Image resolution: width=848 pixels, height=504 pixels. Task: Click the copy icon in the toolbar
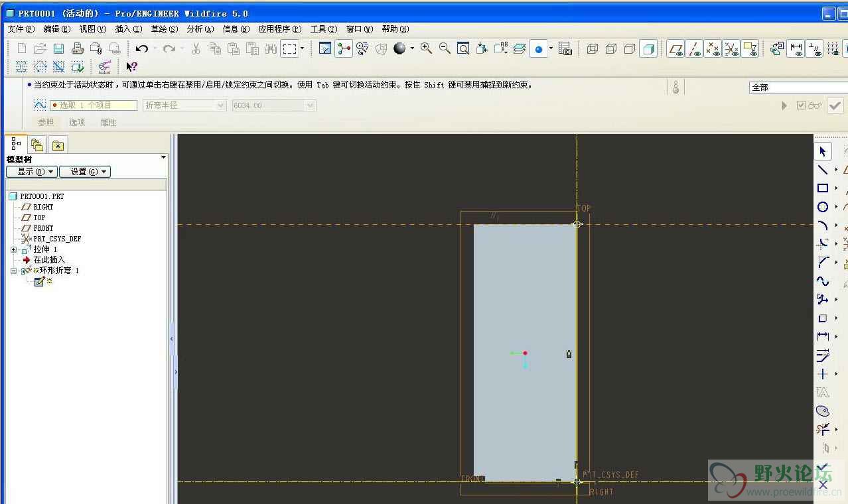tap(215, 48)
